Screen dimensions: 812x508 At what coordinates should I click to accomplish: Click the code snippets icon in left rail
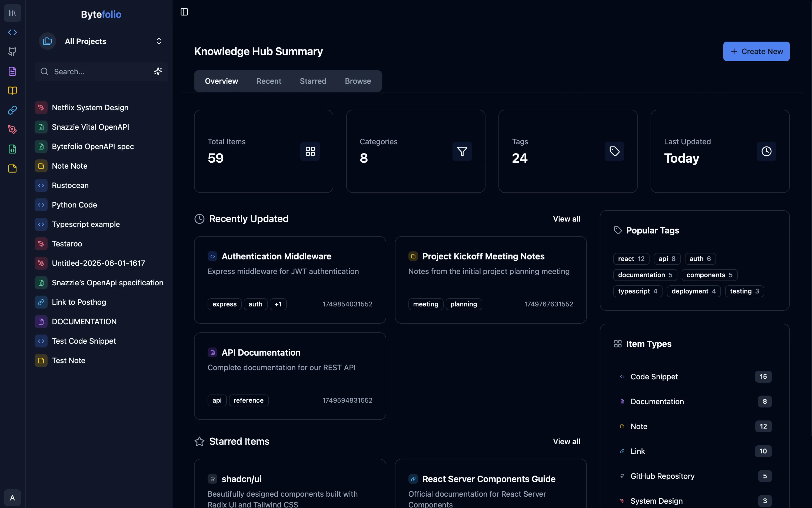(12, 32)
